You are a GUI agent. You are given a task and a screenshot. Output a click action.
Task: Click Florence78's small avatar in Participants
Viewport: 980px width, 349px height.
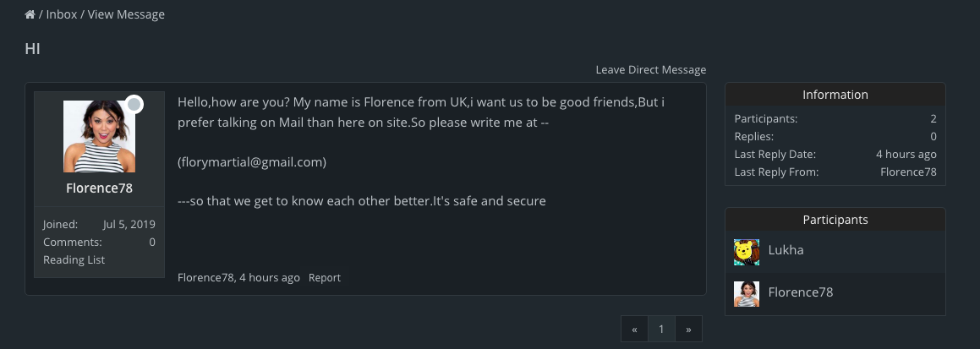pyautogui.click(x=746, y=293)
